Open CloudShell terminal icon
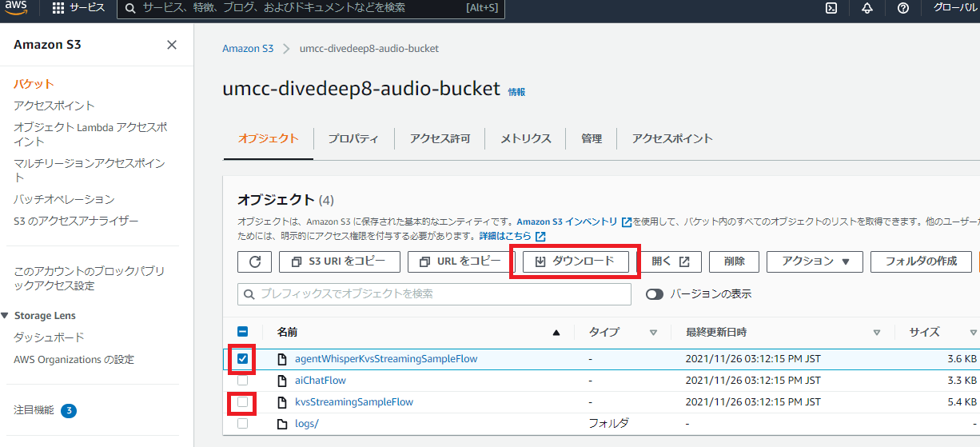Image resolution: width=980 pixels, height=447 pixels. coord(831,8)
